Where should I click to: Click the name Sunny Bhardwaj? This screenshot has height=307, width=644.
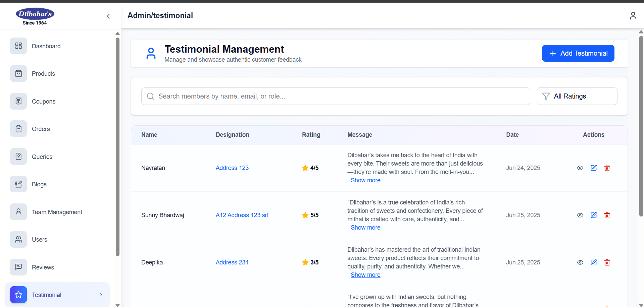coord(163,215)
